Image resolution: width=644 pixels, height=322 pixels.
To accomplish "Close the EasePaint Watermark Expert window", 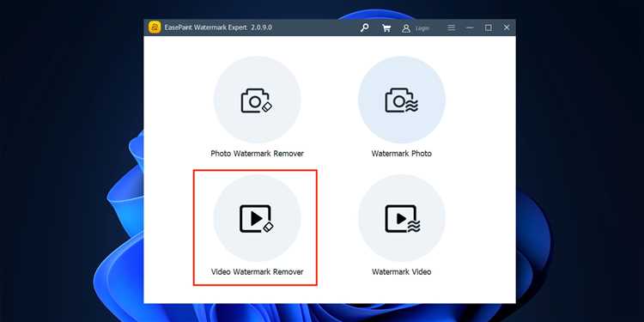I will (x=507, y=27).
